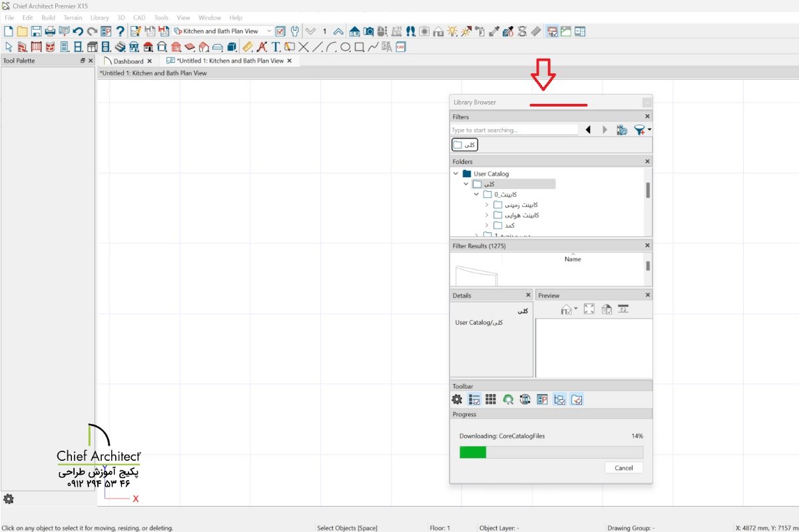The image size is (799, 532).
Task: Open Help with the question mark icon
Action: coord(120,31)
